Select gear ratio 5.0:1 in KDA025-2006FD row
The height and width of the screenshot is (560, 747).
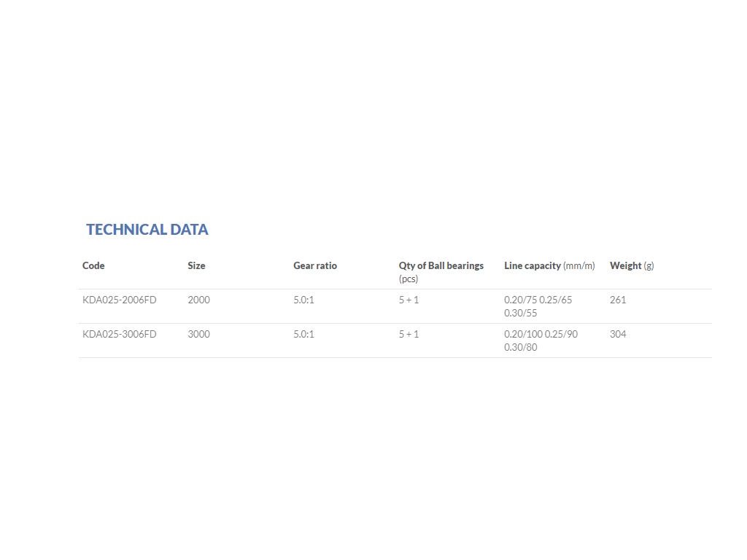coord(303,300)
